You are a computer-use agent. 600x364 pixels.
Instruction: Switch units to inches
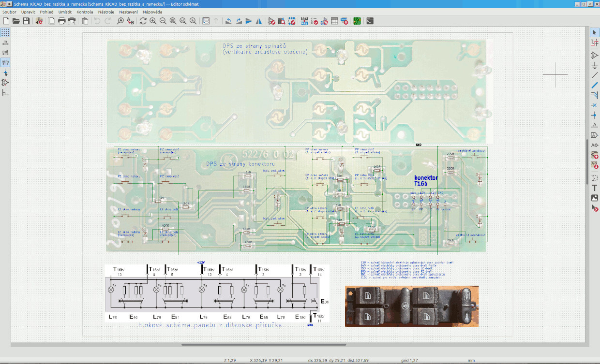5,43
